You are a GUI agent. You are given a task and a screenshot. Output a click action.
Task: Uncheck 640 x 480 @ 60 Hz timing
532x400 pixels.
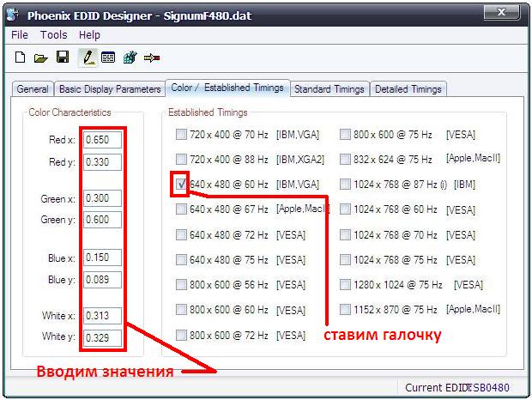click(180, 184)
